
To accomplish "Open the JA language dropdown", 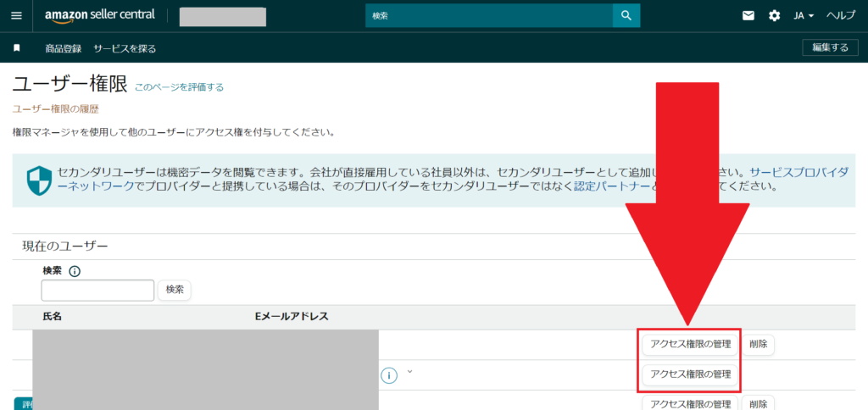I will pyautogui.click(x=804, y=15).
